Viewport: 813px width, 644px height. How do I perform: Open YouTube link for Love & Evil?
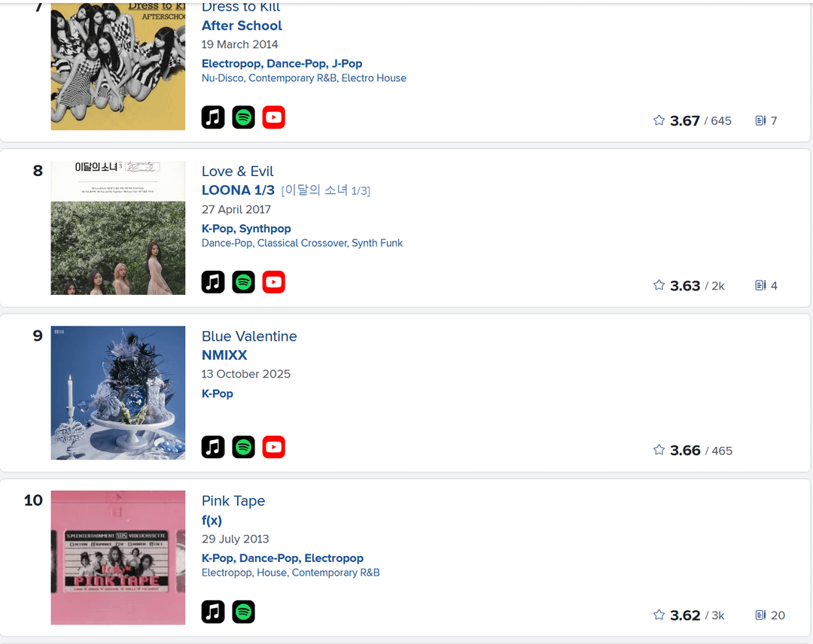click(x=274, y=282)
